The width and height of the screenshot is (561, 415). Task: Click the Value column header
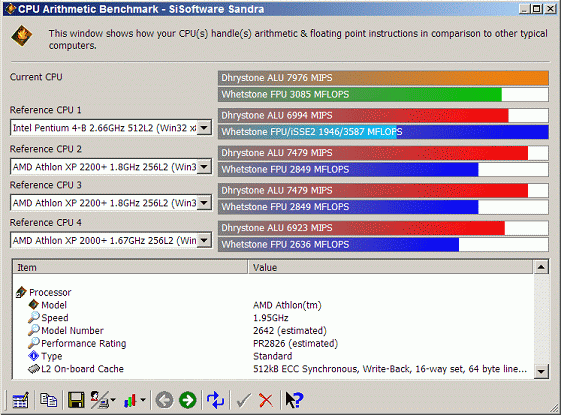[x=390, y=267]
